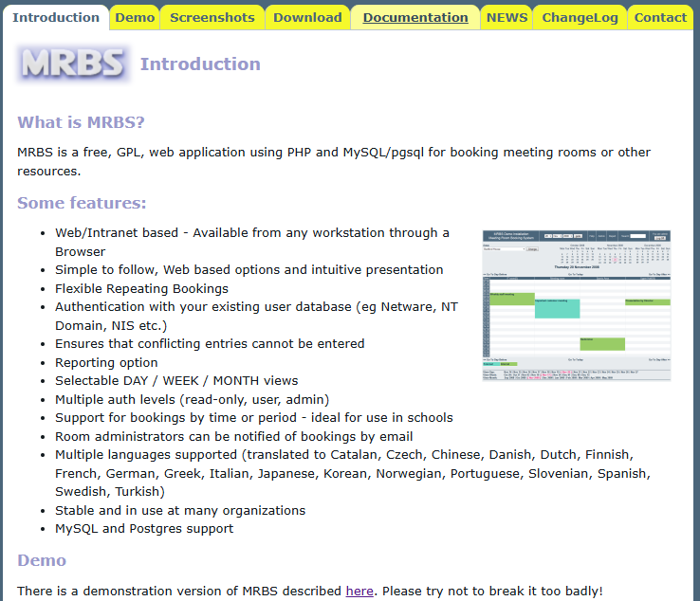Image resolution: width=700 pixels, height=601 pixels.
Task: Click the 'What is MRBS?' heading
Action: [x=82, y=122]
